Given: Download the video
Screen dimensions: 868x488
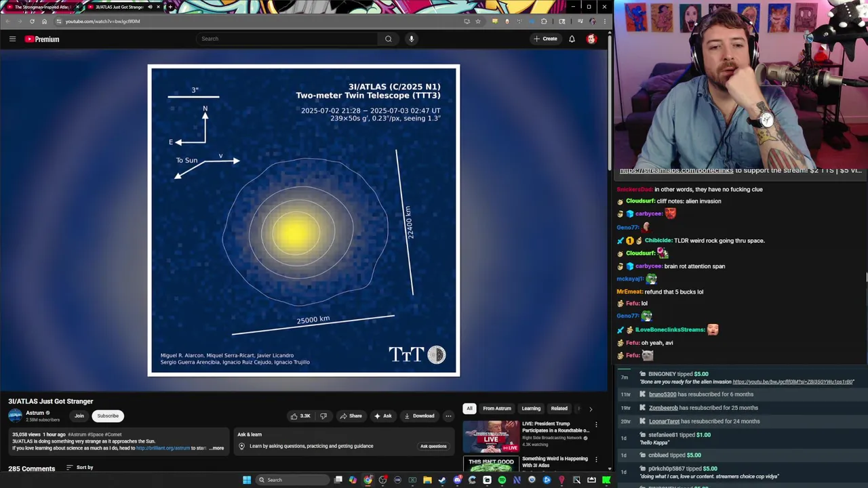Looking at the screenshot, I should pyautogui.click(x=418, y=416).
